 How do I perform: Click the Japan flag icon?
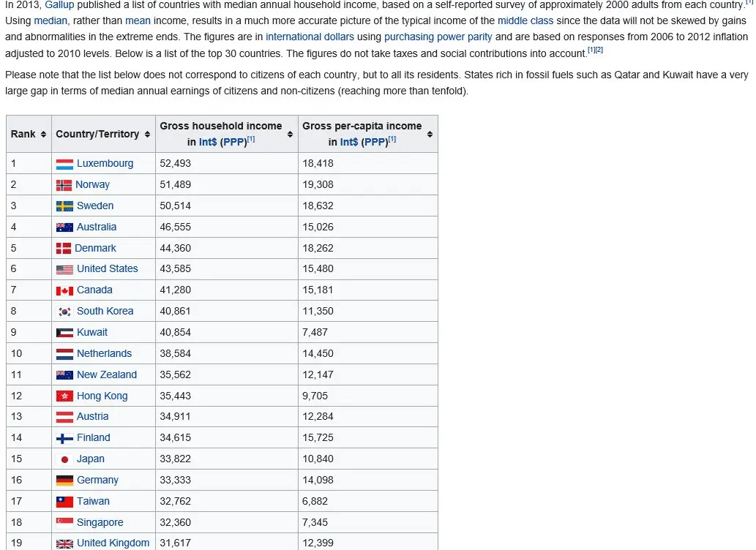pos(64,459)
